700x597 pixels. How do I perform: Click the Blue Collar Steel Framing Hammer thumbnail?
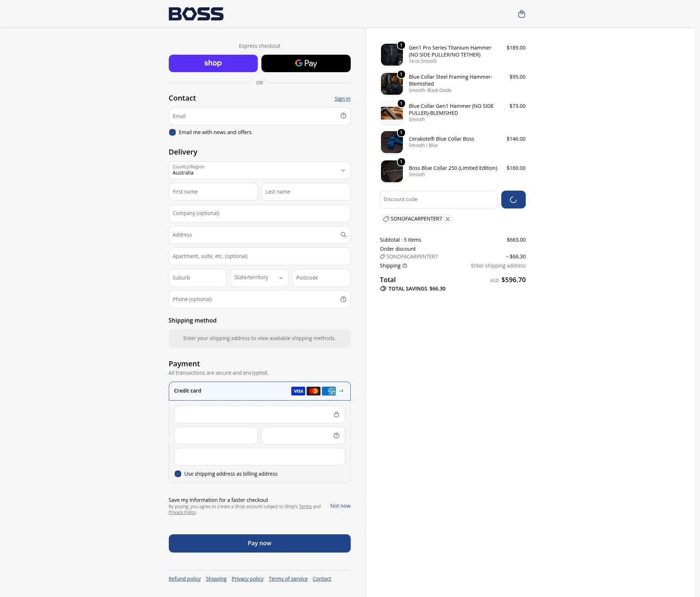392,84
